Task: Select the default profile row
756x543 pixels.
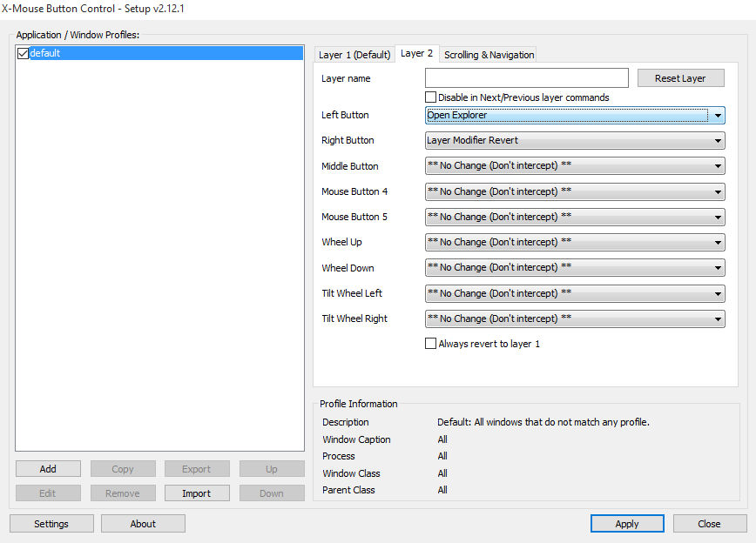Action: pyautogui.click(x=159, y=53)
